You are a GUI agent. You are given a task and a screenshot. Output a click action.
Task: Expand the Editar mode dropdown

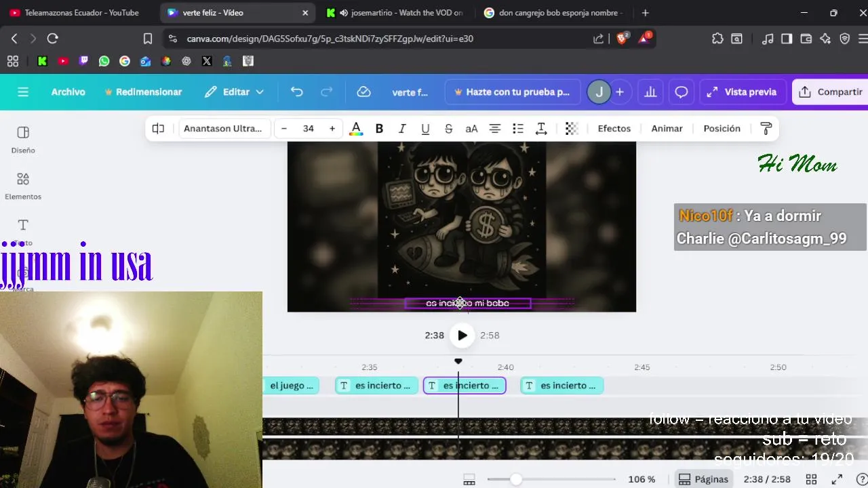coord(234,92)
